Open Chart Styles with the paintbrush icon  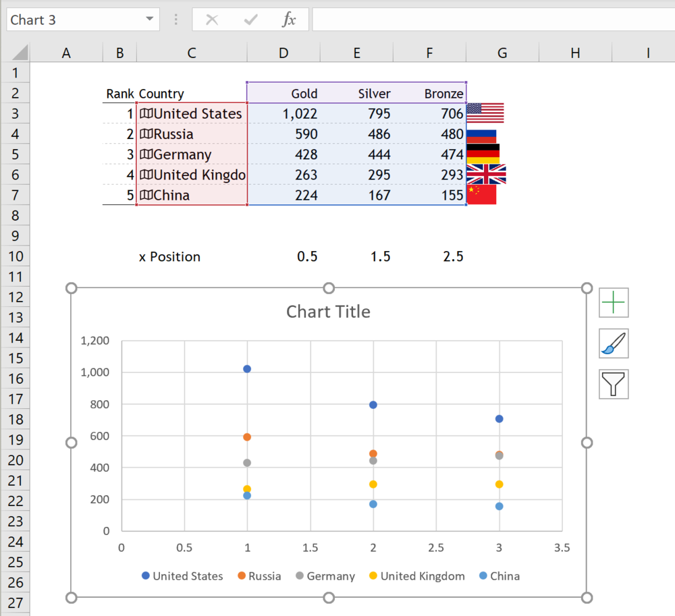(613, 343)
